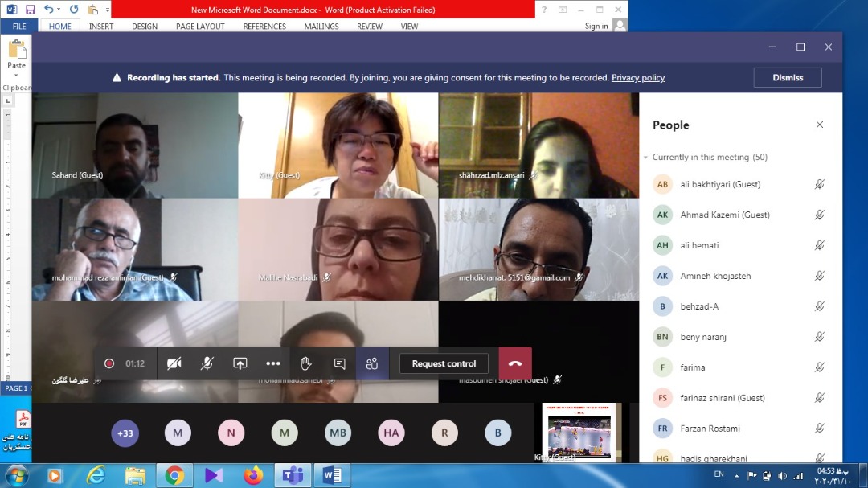This screenshot has width=868, height=488.
Task: Open the Undo history dropdown arrow
Action: click(x=59, y=10)
